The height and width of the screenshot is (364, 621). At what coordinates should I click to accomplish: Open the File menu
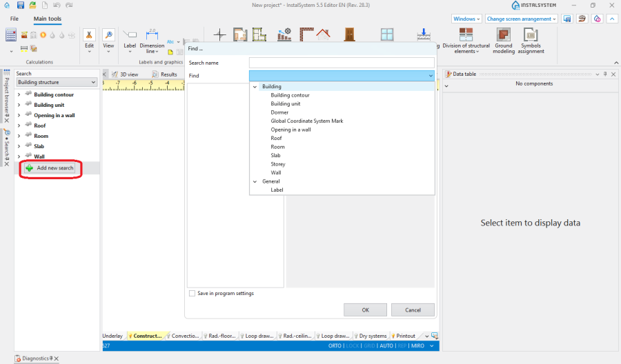tap(14, 19)
